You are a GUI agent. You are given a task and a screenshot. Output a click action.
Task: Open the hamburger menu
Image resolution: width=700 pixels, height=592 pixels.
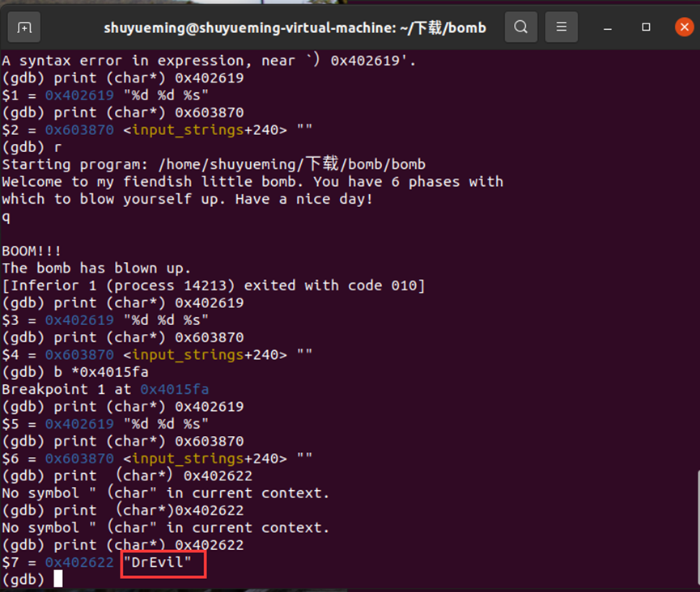tap(561, 27)
